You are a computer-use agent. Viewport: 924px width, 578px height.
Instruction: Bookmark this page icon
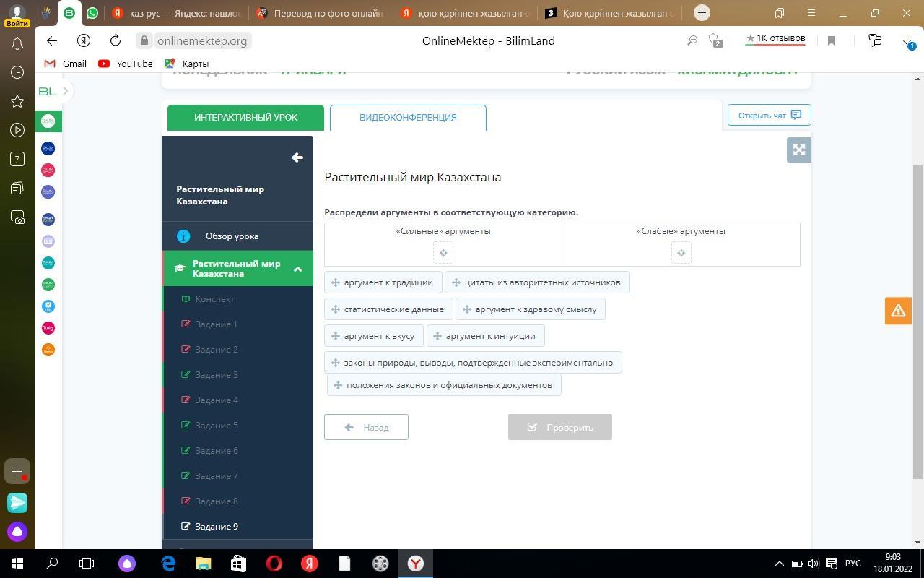(831, 40)
